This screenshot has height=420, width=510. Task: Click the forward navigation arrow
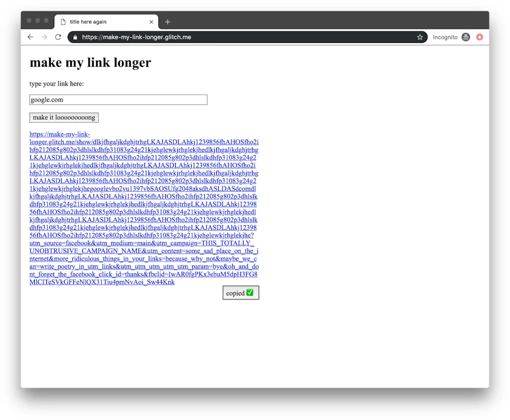point(44,37)
